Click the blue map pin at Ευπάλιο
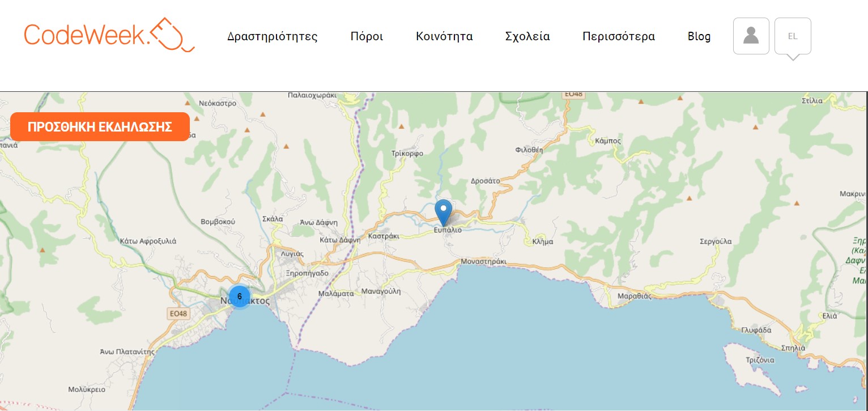The height and width of the screenshot is (411, 868). pyautogui.click(x=443, y=212)
